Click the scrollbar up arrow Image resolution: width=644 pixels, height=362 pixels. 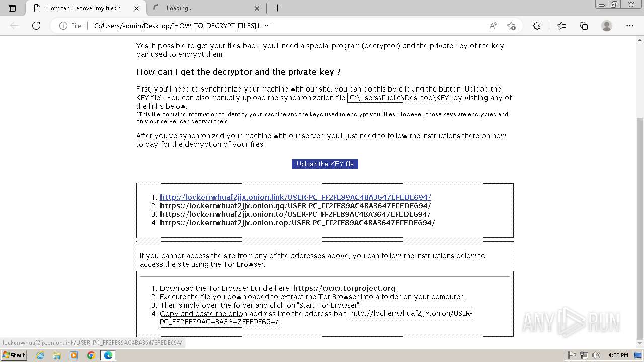click(640, 39)
